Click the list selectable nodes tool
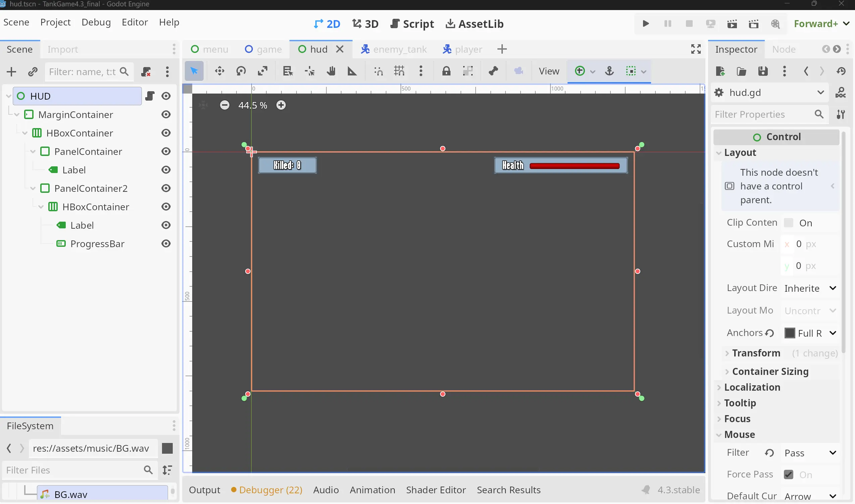Screen dimensions: 855x504 coord(288,71)
